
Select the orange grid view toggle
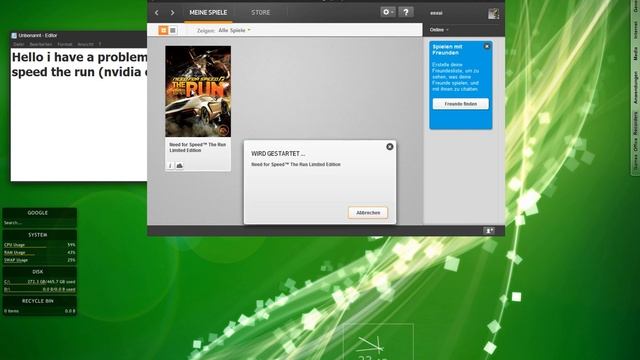point(163,30)
